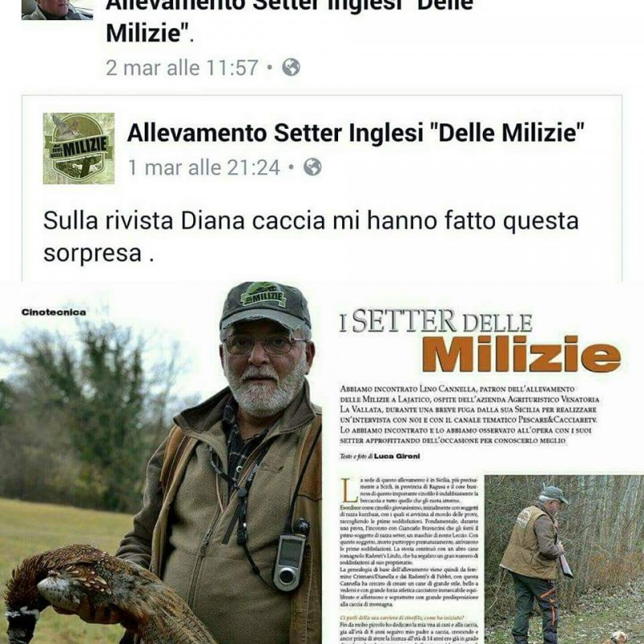Click the globe privacy icon beside 11:57
This screenshot has height=644, width=644.
[291, 68]
